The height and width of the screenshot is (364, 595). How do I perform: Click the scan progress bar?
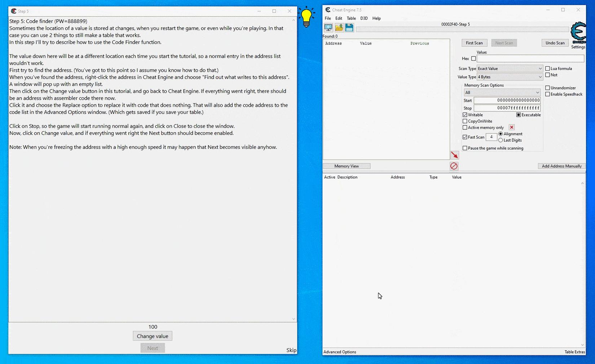tap(462, 30)
